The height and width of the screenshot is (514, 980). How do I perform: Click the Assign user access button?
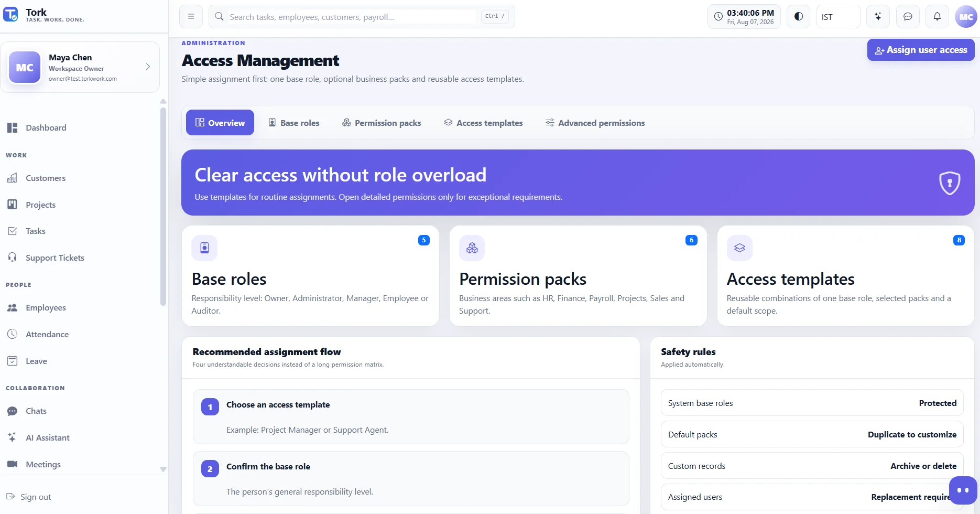coord(921,50)
